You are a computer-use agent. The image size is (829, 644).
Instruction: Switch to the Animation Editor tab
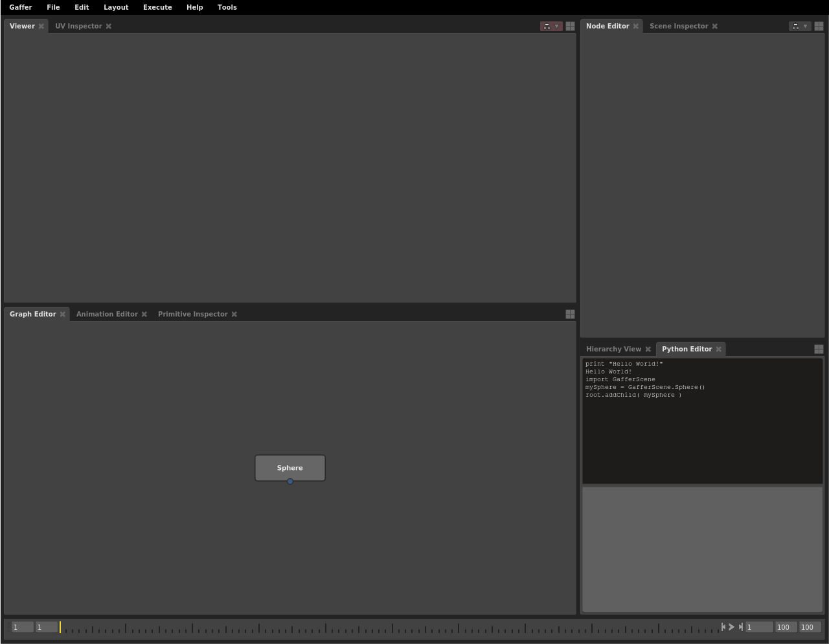point(107,315)
